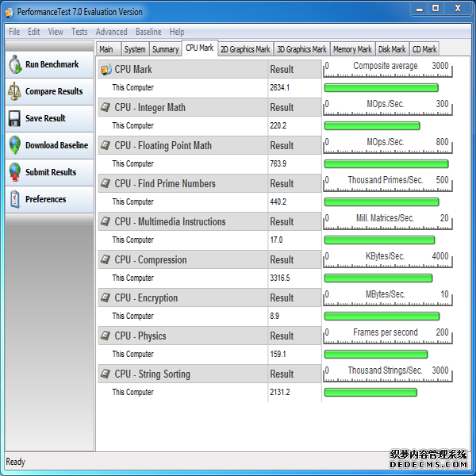Image resolution: width=476 pixels, height=476 pixels.
Task: Click the Floating Point Math green result bar
Action: 386,164
